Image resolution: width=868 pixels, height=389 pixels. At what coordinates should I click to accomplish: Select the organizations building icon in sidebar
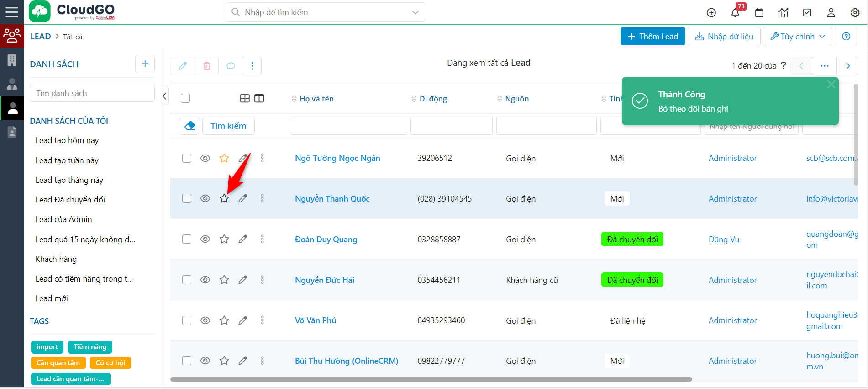coord(12,60)
